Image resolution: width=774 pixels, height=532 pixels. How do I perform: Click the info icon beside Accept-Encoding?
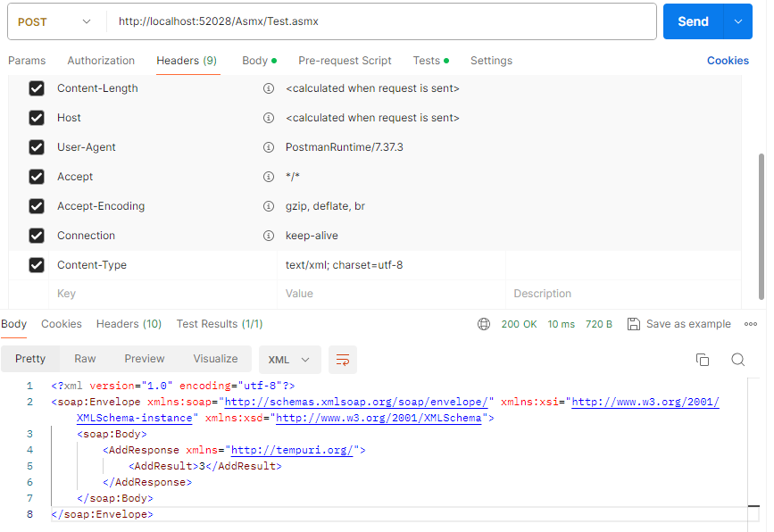tap(268, 206)
